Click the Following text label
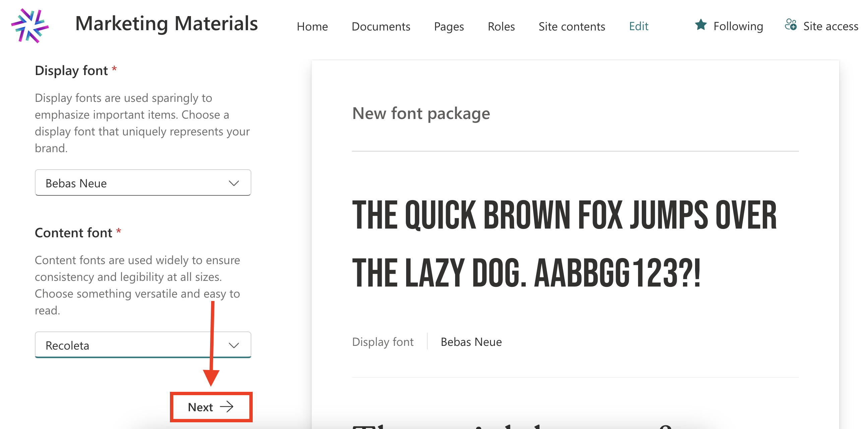 point(738,26)
